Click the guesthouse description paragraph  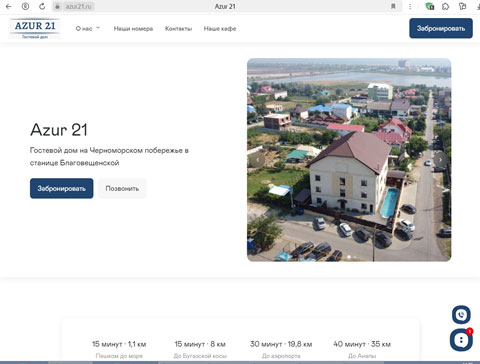(x=109, y=157)
